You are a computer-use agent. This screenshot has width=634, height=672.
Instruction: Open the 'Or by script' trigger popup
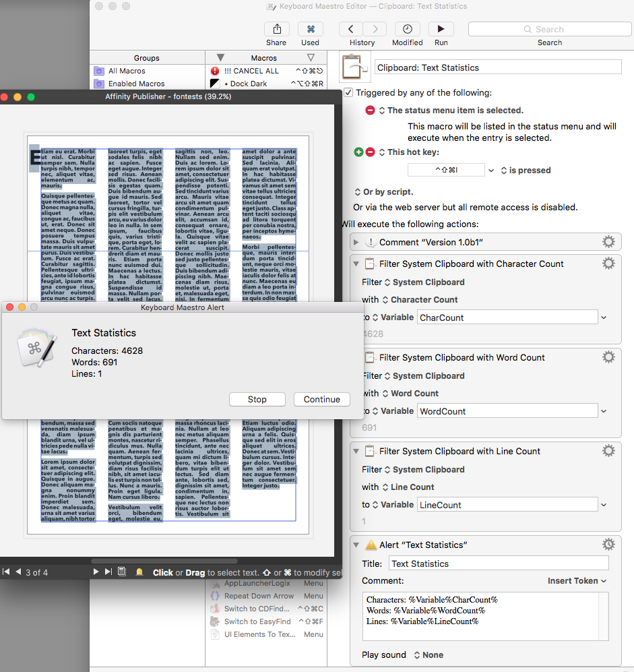click(384, 191)
